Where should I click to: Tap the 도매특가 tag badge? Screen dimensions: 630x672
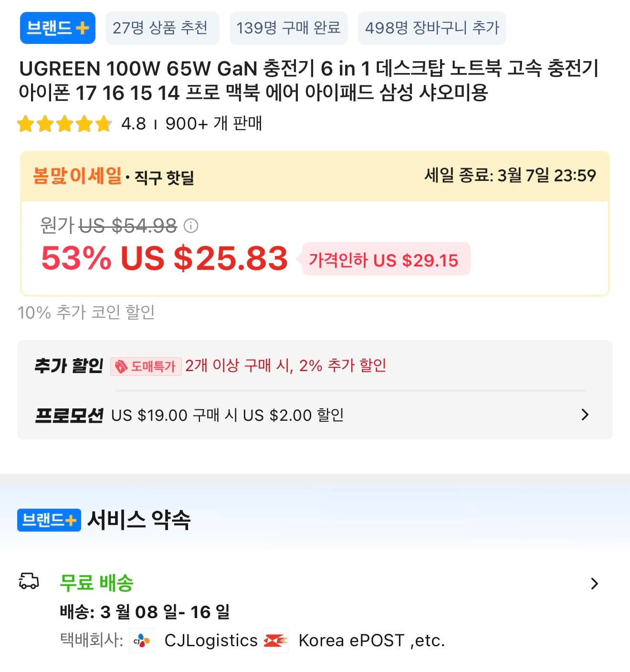click(146, 366)
